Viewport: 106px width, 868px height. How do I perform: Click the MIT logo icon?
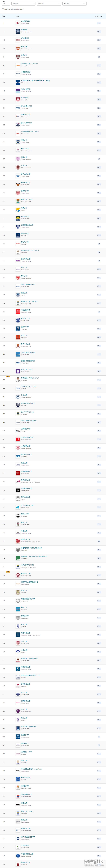(x=18, y=23)
